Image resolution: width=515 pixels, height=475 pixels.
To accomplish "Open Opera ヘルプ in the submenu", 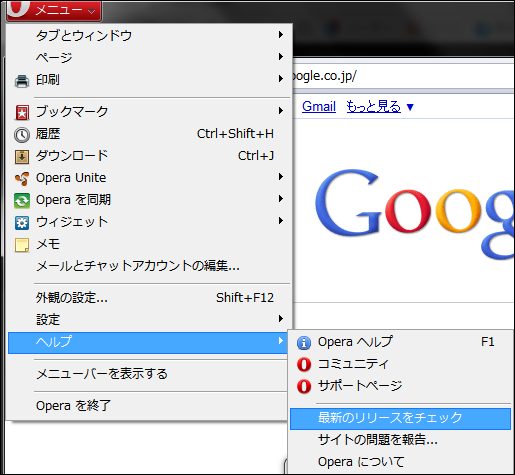I will click(400, 342).
